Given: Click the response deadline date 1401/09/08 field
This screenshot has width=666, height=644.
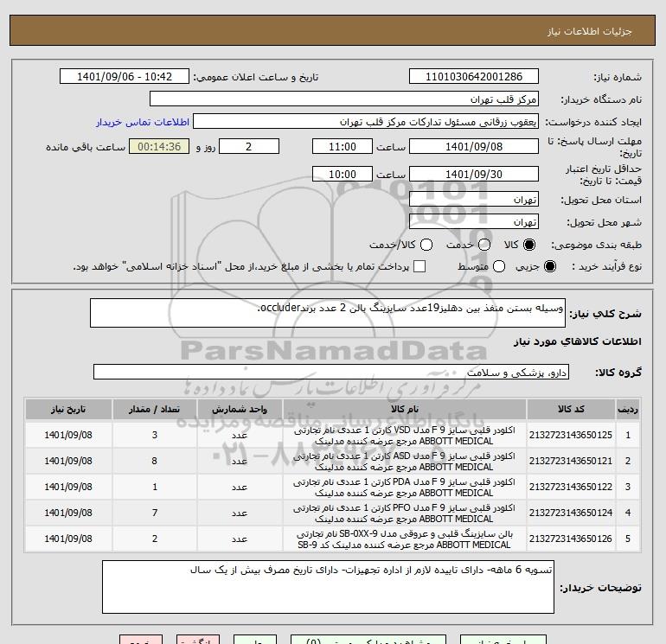Looking at the screenshot, I should click(474, 146).
